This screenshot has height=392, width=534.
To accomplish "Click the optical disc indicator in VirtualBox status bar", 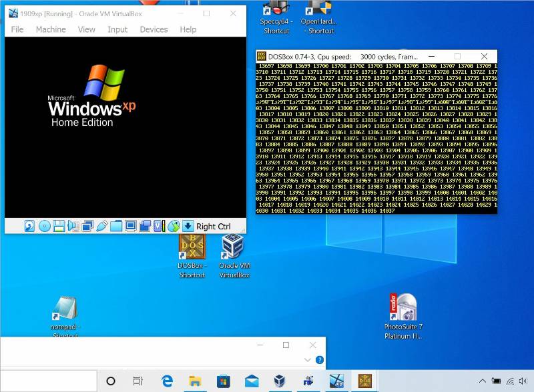I will click(44, 226).
